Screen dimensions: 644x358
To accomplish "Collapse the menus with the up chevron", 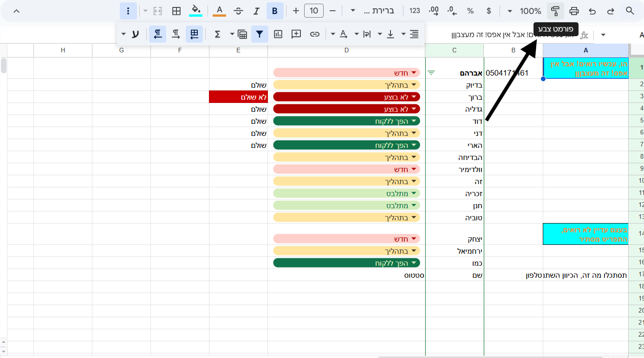I will click(x=16, y=11).
